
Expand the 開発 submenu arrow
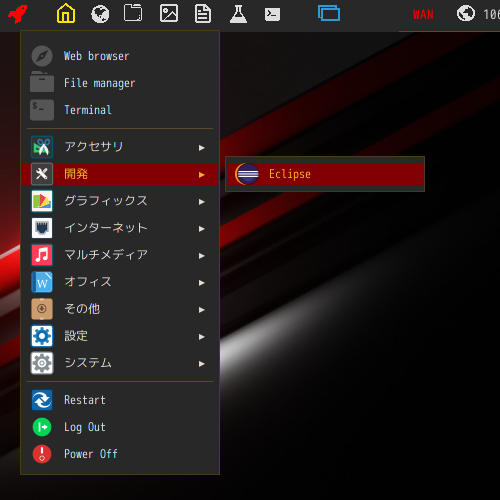tap(201, 175)
